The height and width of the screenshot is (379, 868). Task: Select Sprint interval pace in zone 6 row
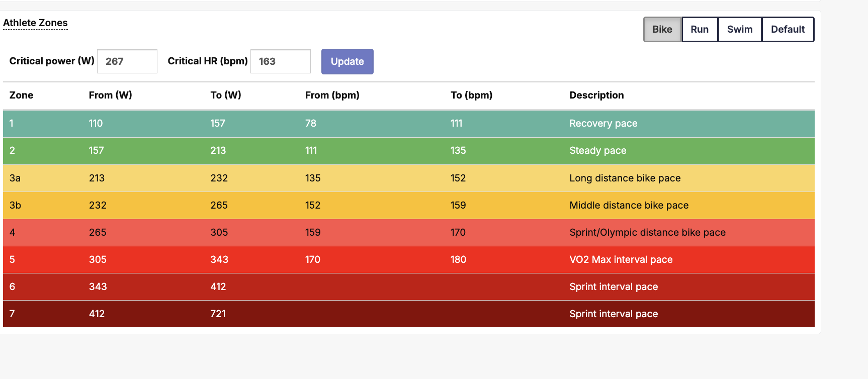(x=614, y=287)
